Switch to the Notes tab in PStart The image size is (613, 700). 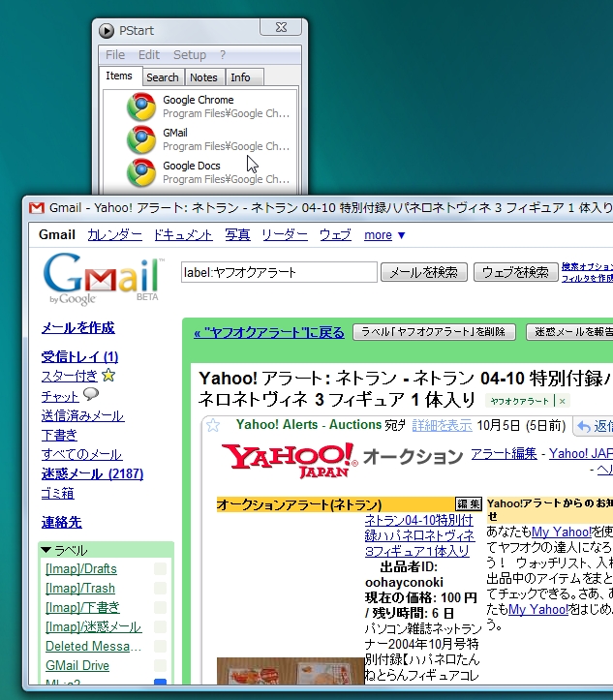[x=204, y=77]
